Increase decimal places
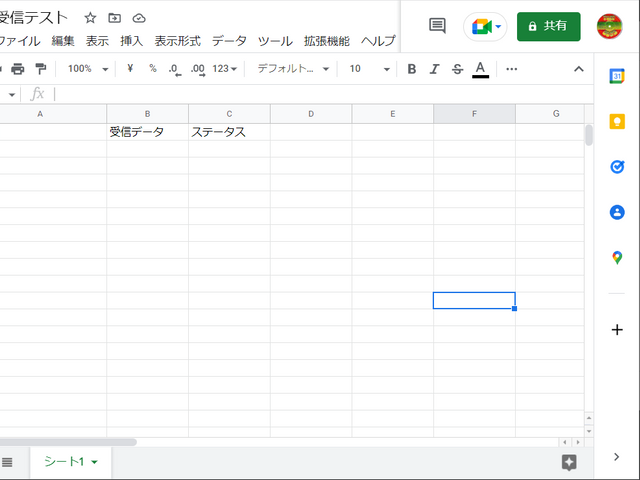The height and width of the screenshot is (480, 640). pos(198,69)
